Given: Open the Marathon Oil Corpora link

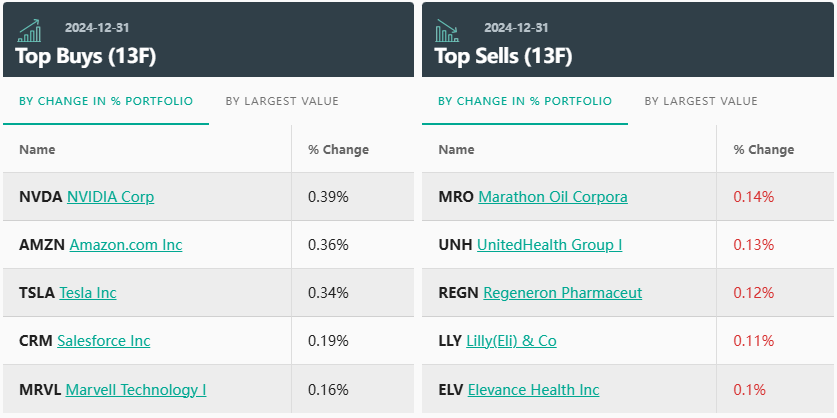Looking at the screenshot, I should coord(553,197).
